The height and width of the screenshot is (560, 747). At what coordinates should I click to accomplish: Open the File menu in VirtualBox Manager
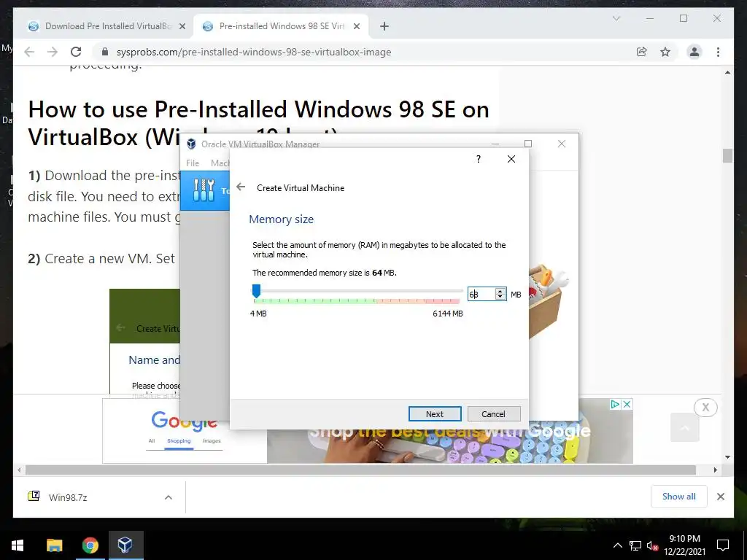[x=193, y=163]
